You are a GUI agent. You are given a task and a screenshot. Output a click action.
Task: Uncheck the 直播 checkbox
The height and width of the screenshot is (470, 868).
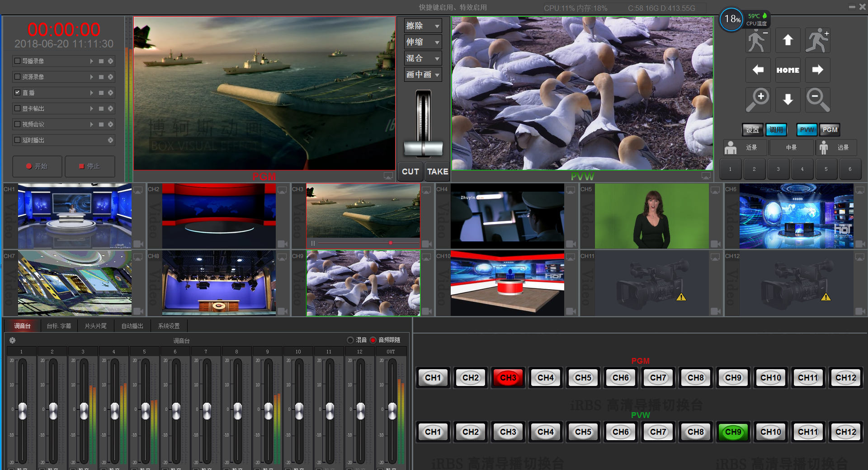click(x=17, y=93)
